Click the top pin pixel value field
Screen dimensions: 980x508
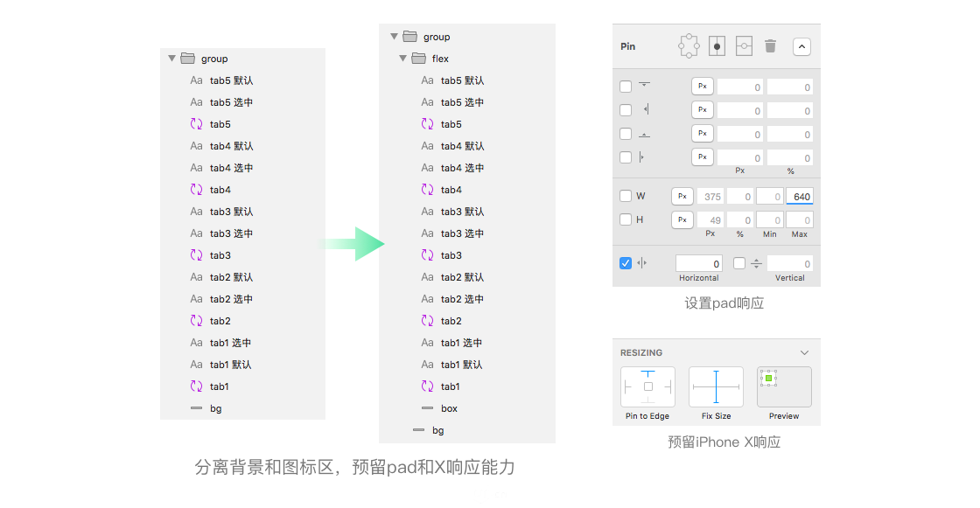pos(740,87)
